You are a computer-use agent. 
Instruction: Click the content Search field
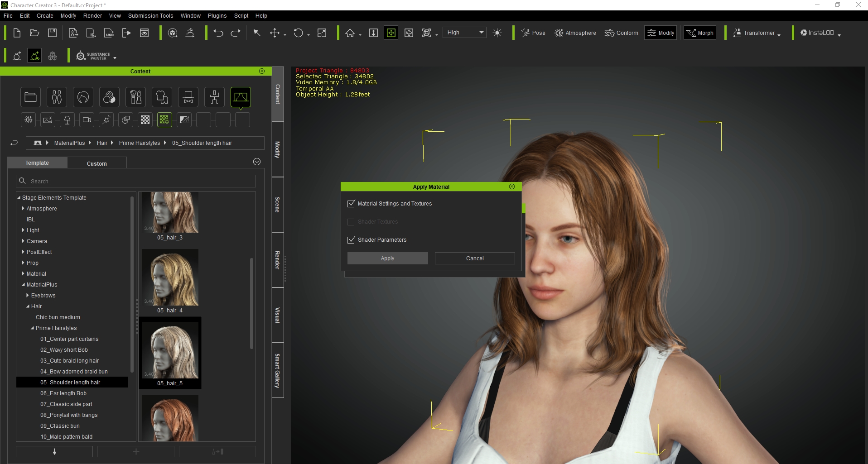coord(136,181)
